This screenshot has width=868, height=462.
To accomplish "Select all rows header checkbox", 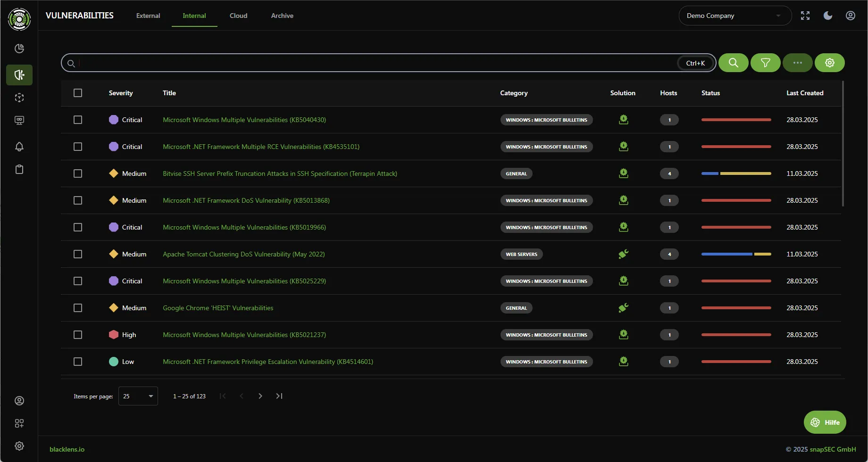I will [78, 93].
